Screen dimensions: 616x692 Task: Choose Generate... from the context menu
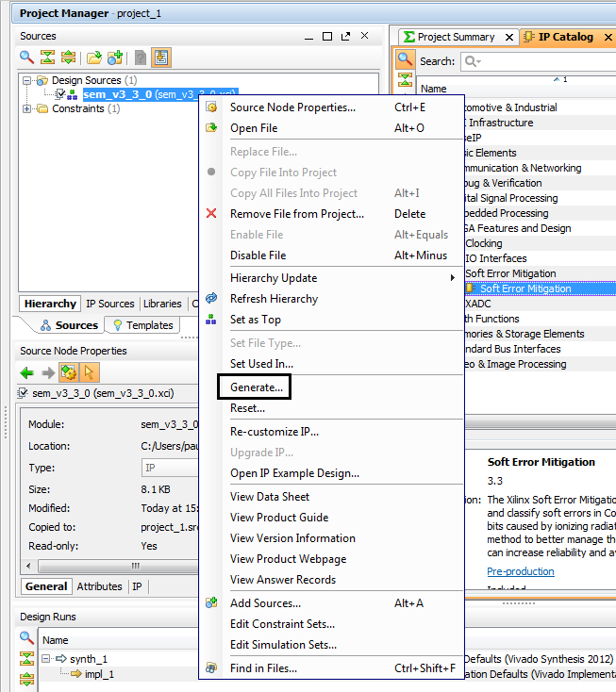click(256, 387)
